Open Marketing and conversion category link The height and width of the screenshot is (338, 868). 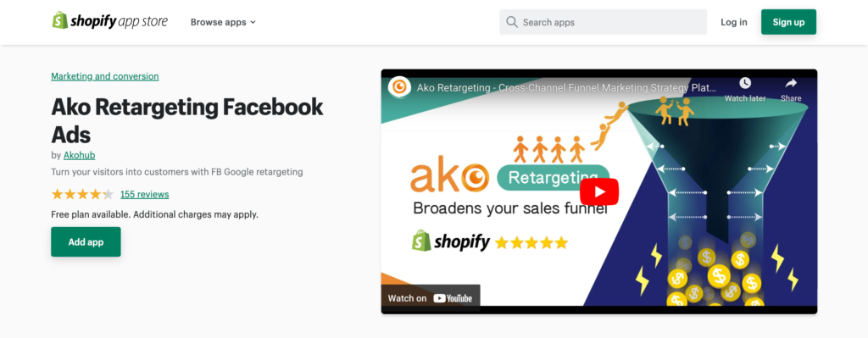pyautogui.click(x=105, y=76)
